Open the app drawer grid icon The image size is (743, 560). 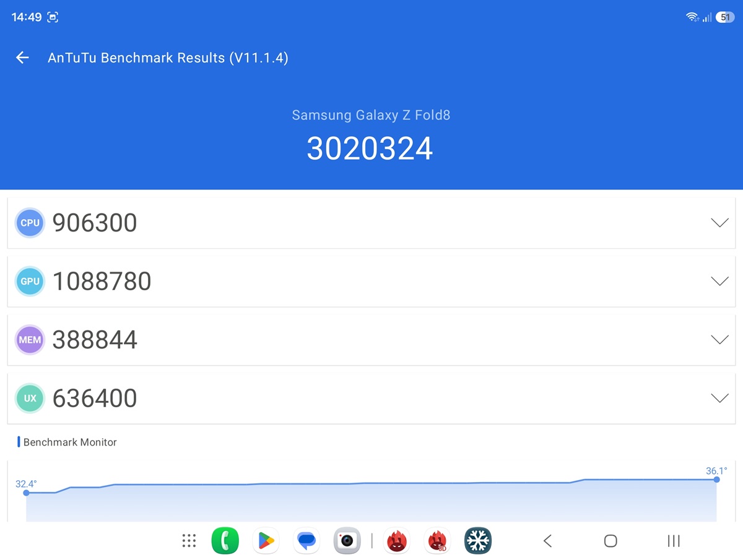click(x=189, y=541)
